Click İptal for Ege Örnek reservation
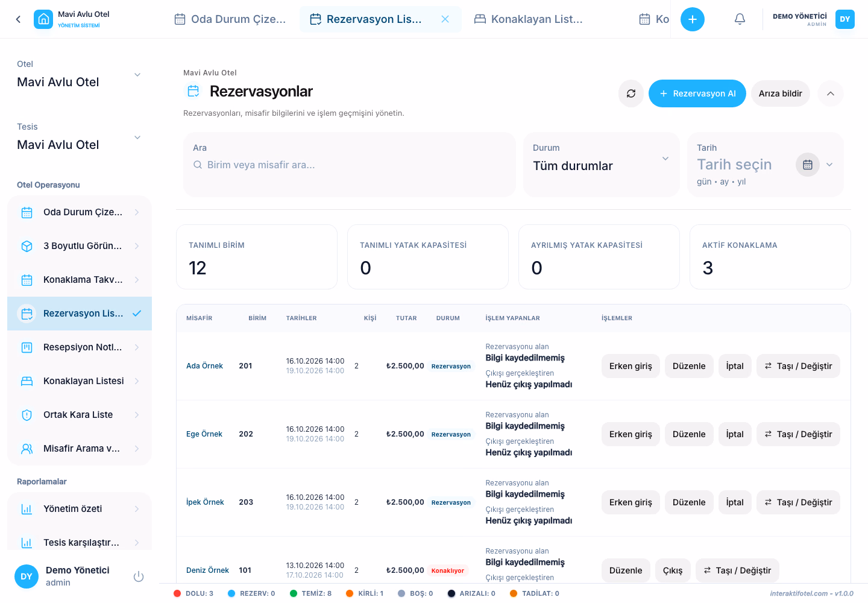This screenshot has width=868, height=603. coord(735,434)
